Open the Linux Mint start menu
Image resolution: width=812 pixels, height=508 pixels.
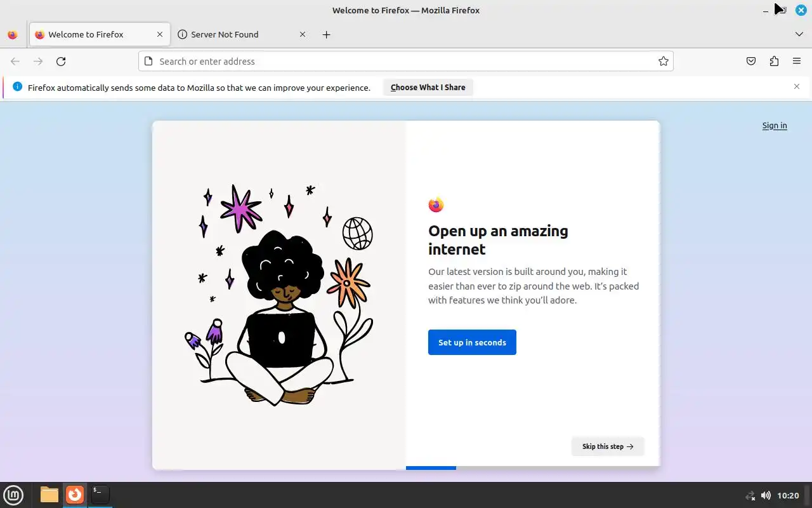13,495
